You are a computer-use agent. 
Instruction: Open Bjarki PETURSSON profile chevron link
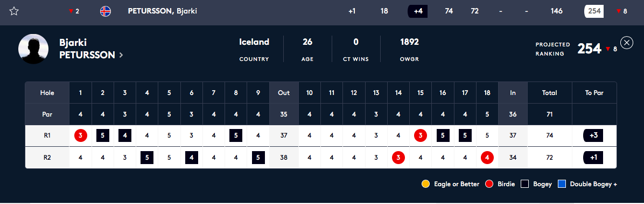coord(121,56)
